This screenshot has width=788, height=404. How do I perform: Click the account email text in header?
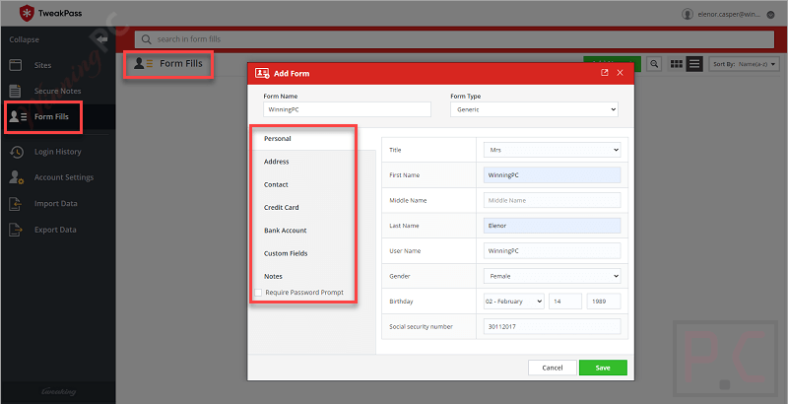(x=729, y=15)
